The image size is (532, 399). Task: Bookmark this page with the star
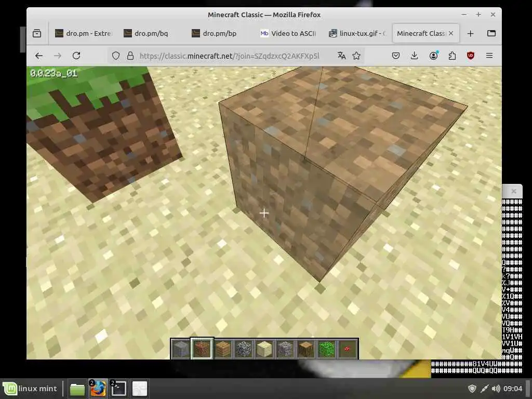point(356,56)
